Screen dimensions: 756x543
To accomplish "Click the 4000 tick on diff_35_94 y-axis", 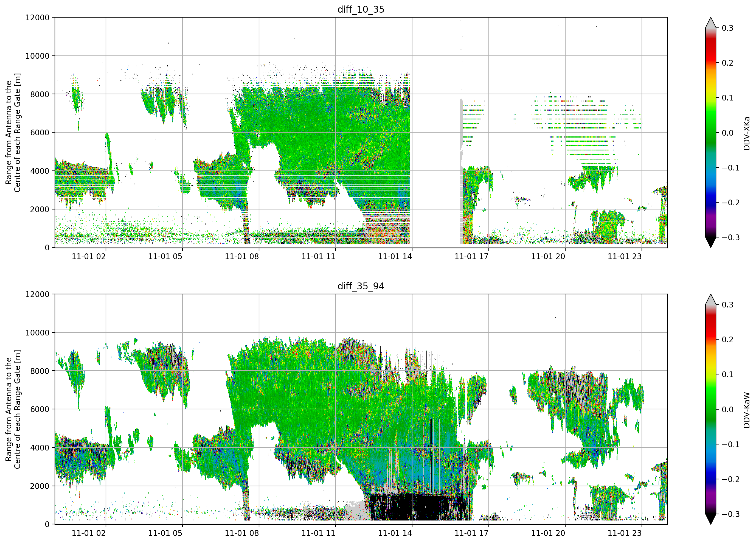I will point(40,448).
